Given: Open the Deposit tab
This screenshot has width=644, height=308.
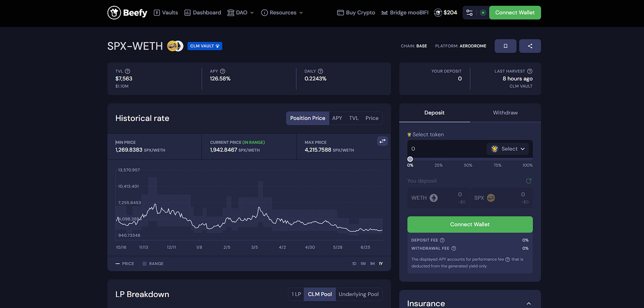Looking at the screenshot, I should (x=434, y=113).
